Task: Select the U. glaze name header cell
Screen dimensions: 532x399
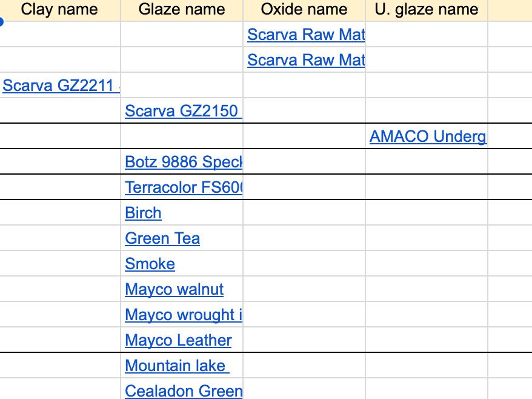Action: pyautogui.click(x=427, y=10)
